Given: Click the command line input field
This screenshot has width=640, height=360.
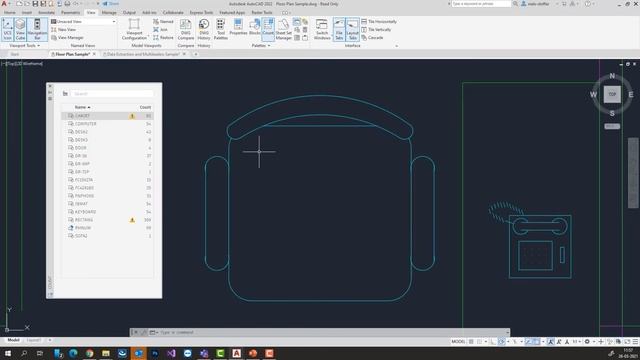Looking at the screenshot, I should coord(331,332).
